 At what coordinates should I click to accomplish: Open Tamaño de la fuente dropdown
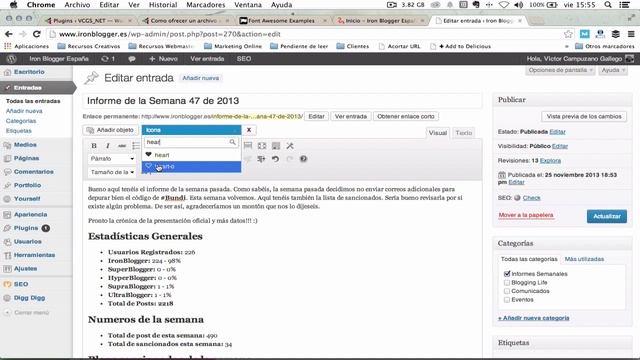(x=112, y=172)
